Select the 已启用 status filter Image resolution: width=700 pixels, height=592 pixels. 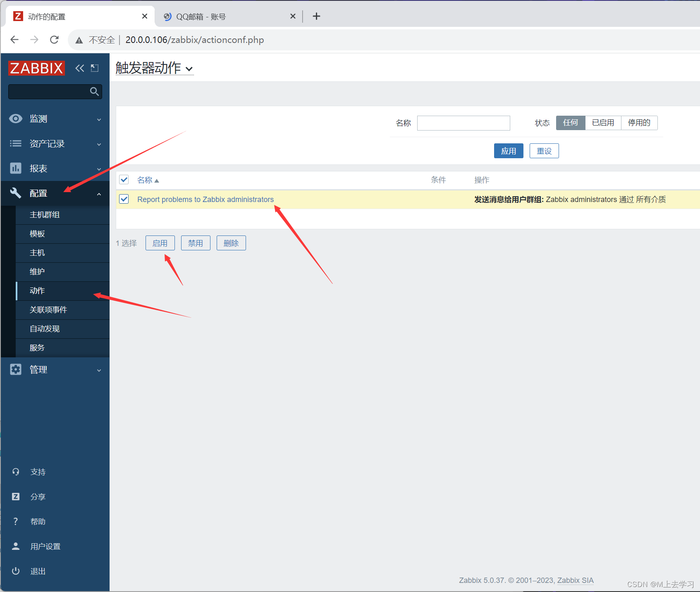click(x=603, y=123)
